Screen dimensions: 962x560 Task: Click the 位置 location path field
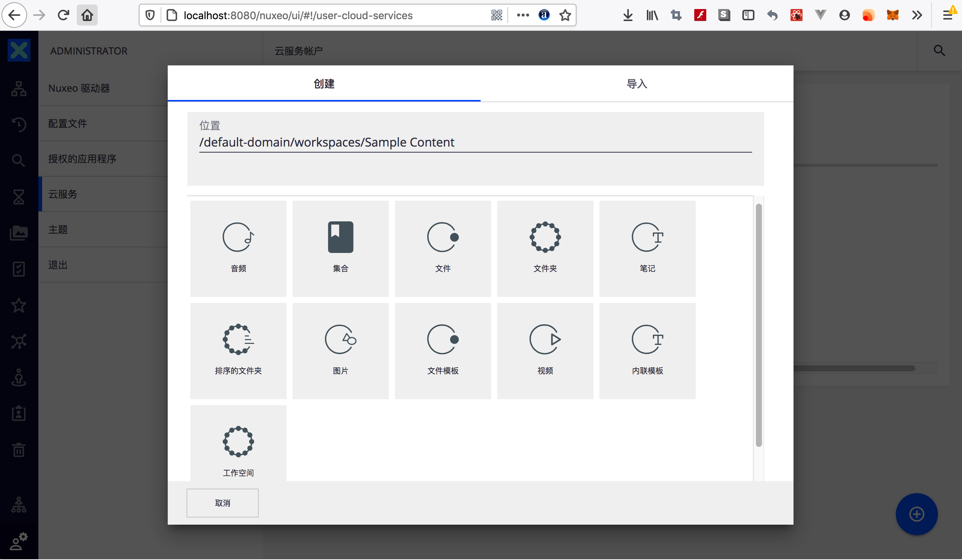point(475,143)
